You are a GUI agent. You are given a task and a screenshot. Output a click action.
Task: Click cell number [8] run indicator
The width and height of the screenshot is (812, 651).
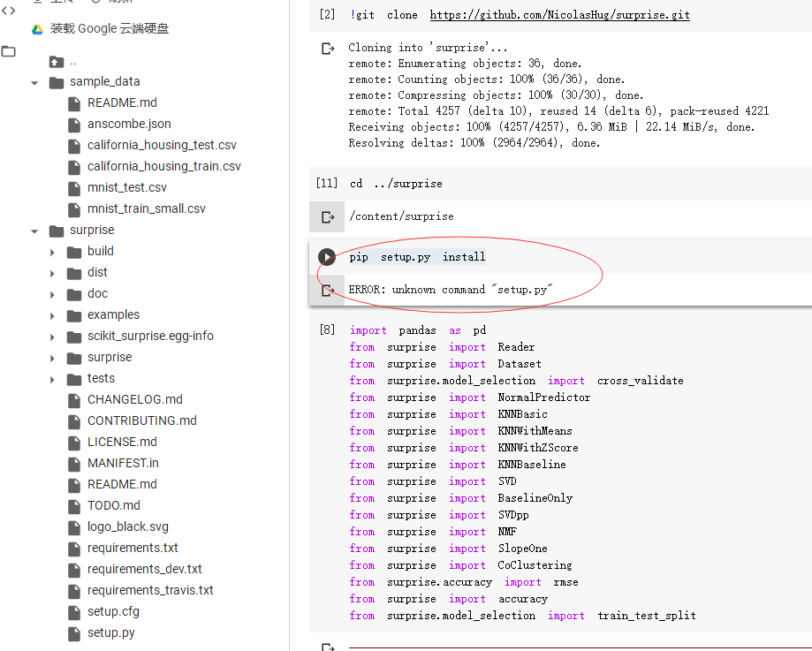point(327,329)
